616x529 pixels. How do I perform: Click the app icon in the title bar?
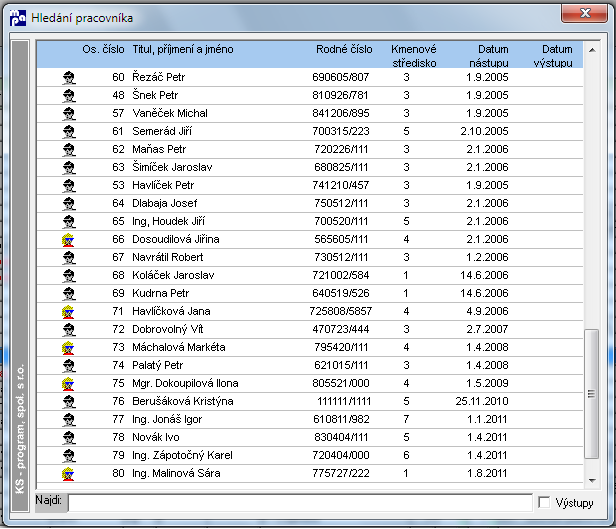[18, 18]
